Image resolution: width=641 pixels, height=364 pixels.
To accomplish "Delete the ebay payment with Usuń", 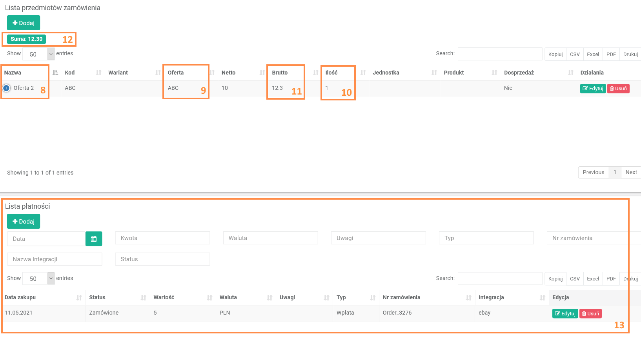I will [590, 314].
